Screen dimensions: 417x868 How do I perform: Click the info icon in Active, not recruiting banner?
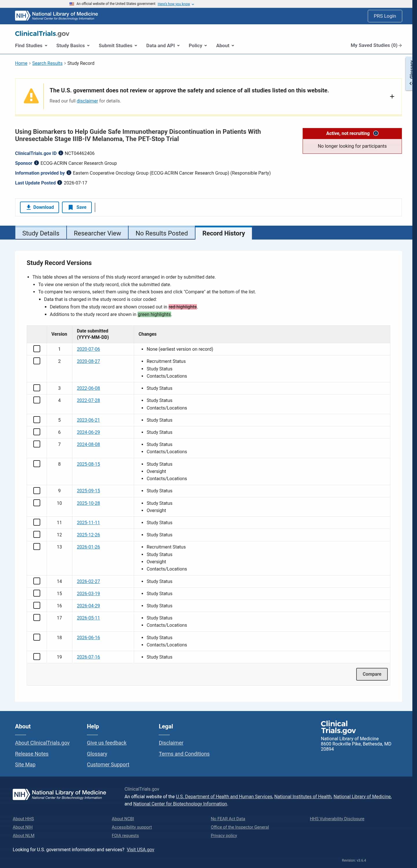(x=376, y=134)
